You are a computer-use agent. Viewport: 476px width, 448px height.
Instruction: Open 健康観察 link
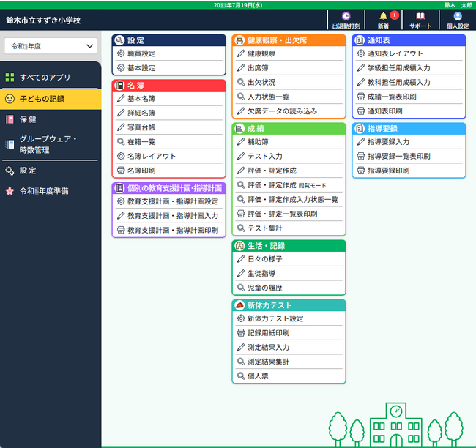[262, 53]
